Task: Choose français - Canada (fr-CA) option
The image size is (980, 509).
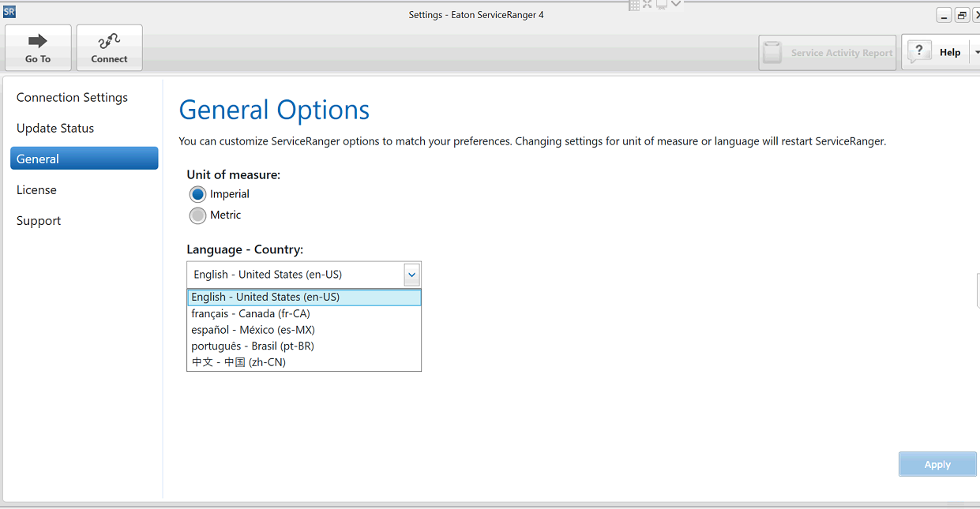Action: click(250, 313)
